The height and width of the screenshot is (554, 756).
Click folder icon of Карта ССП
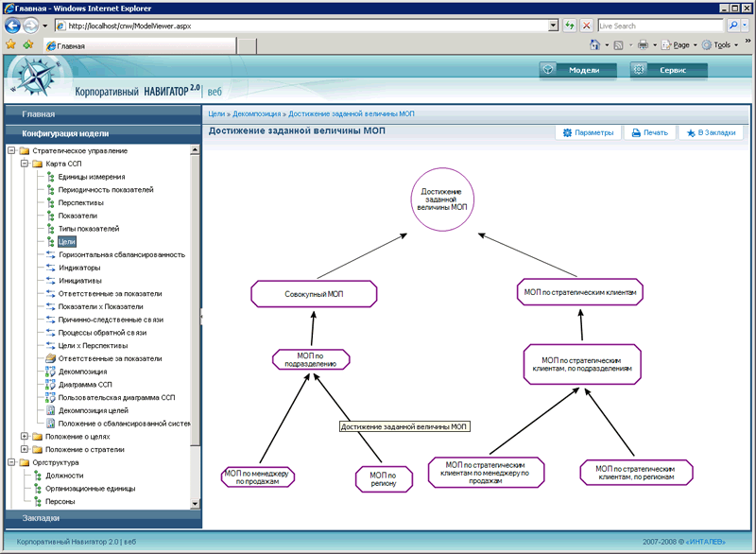point(38,164)
